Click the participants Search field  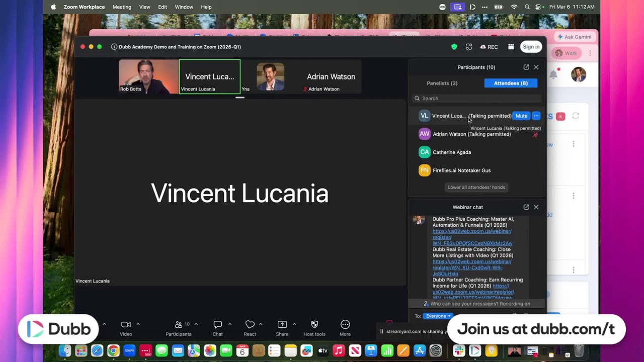(x=477, y=99)
